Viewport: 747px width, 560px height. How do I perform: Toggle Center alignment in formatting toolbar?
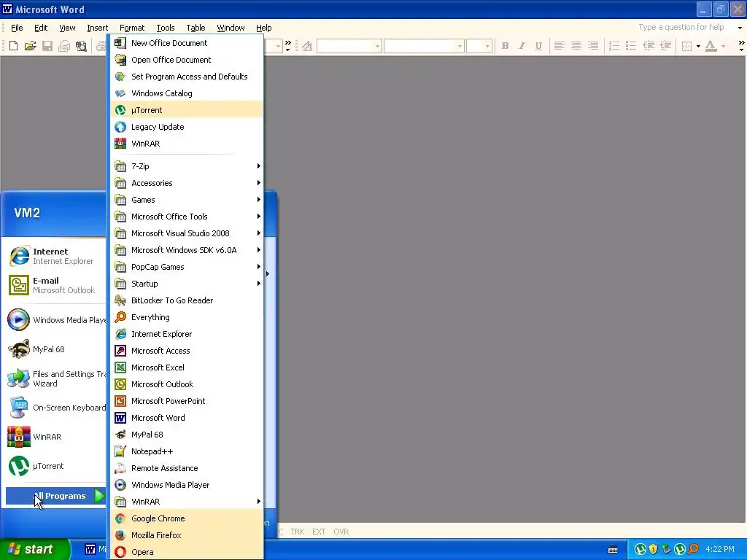576,46
